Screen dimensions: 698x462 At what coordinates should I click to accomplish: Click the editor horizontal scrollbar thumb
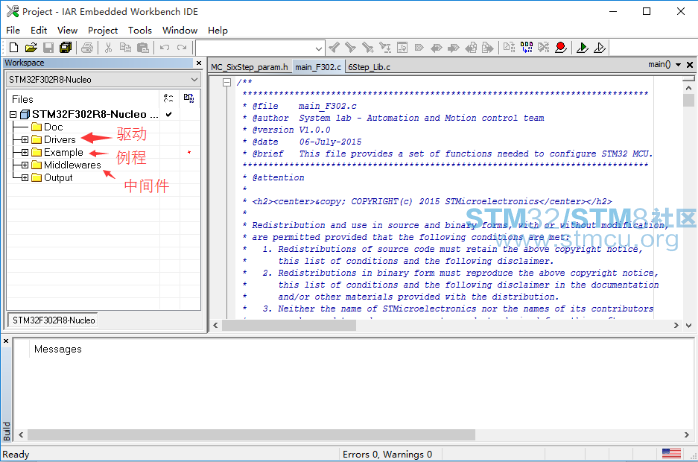click(x=289, y=325)
